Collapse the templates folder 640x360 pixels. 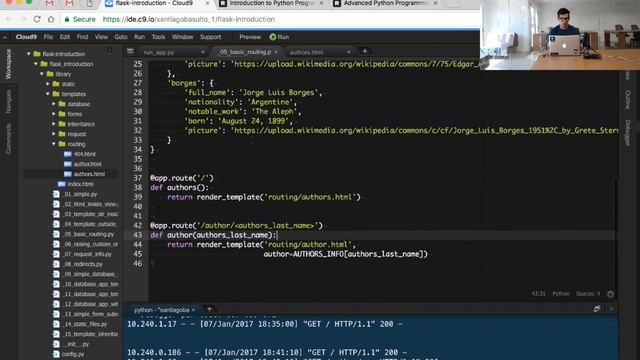[48, 94]
